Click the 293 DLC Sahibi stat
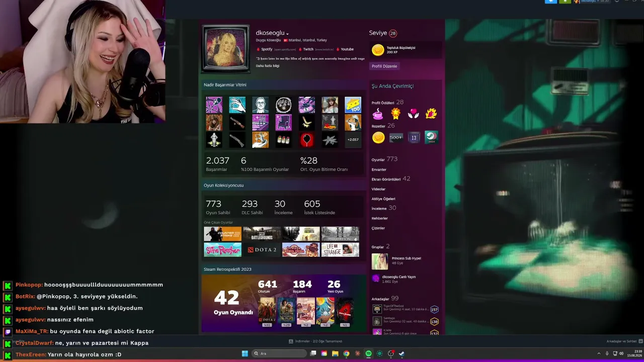Screen dimensions: 644x362 coord(253,207)
